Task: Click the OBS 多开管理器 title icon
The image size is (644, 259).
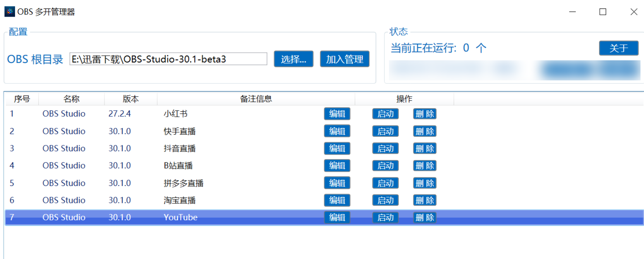Action: pos(10,12)
